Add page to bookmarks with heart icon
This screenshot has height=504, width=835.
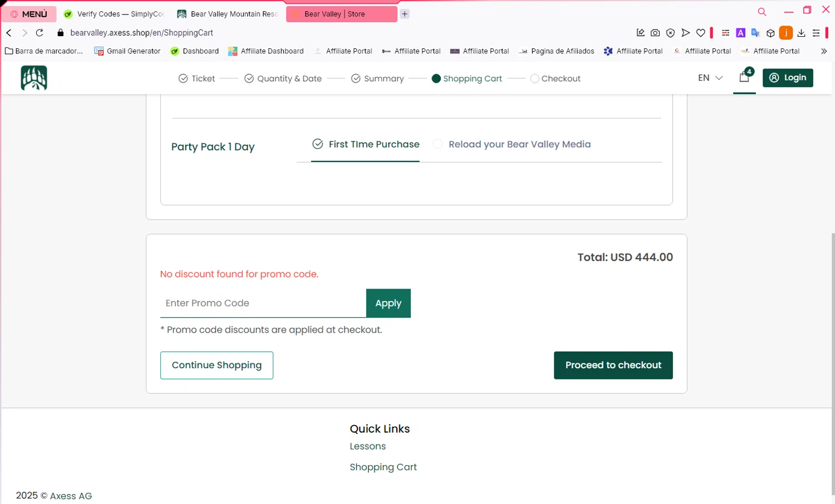(x=701, y=33)
